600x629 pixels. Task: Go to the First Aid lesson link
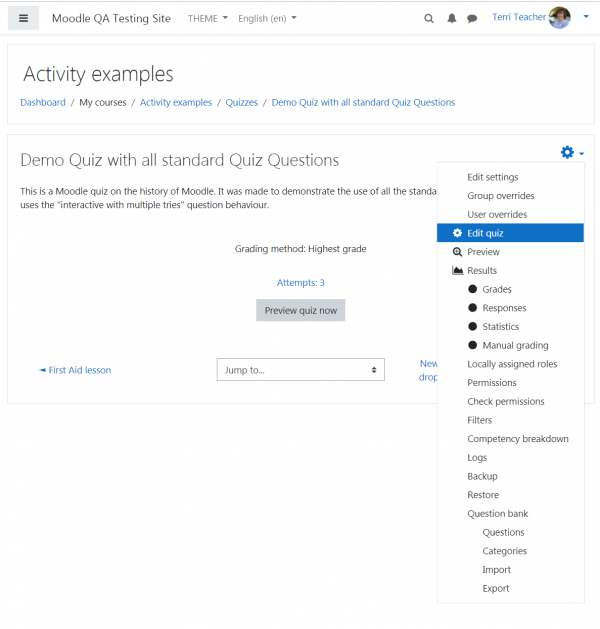[75, 370]
